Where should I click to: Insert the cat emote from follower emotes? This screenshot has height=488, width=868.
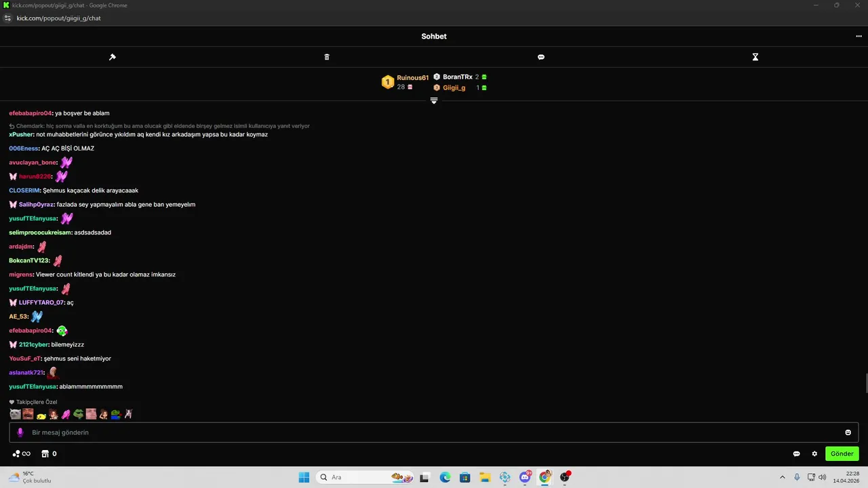click(15, 414)
